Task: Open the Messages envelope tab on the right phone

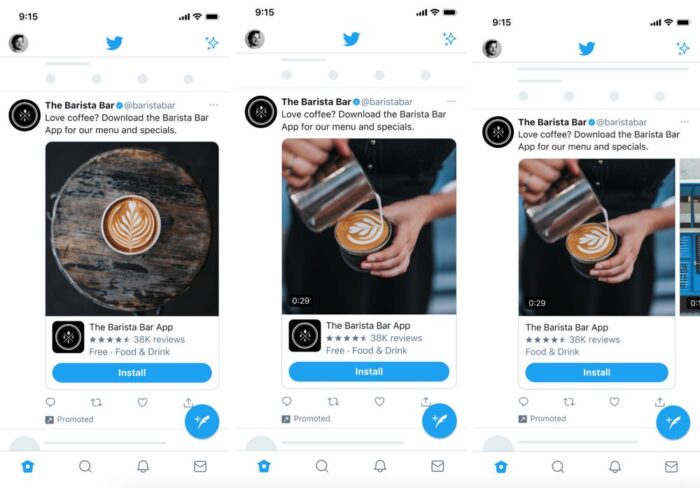Action: [x=671, y=467]
